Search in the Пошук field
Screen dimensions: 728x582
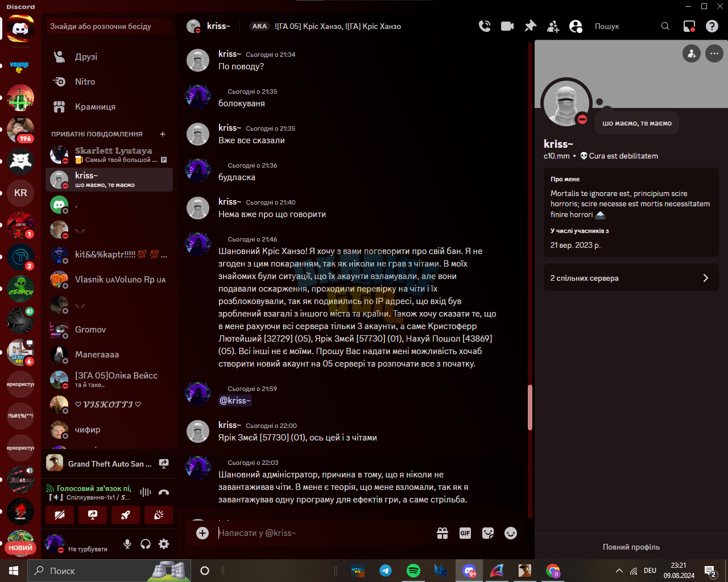[x=631, y=26]
